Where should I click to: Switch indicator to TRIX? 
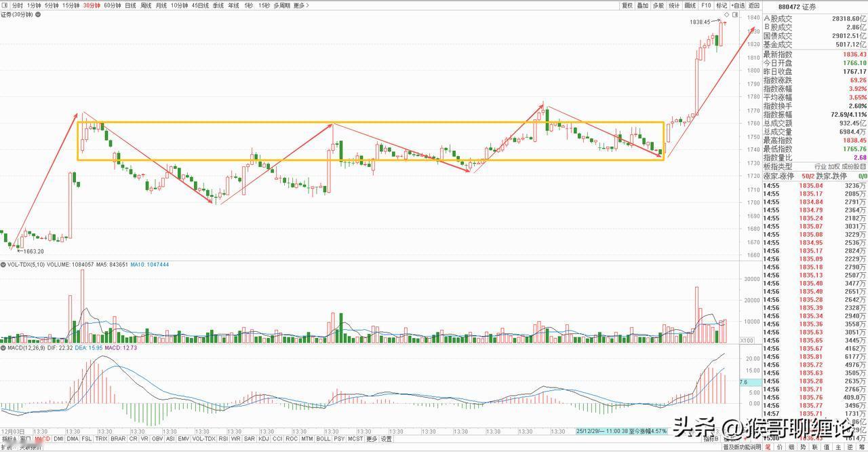[101, 438]
